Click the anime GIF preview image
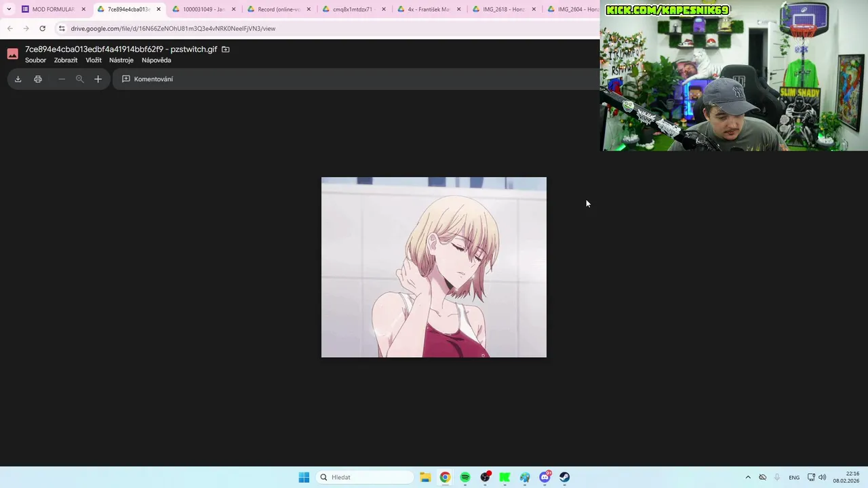 pyautogui.click(x=434, y=267)
